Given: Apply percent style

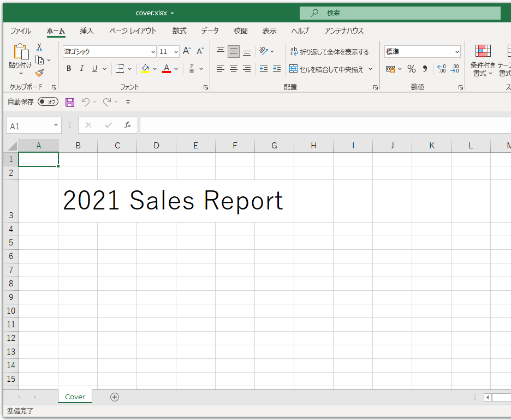Looking at the screenshot, I should point(412,69).
